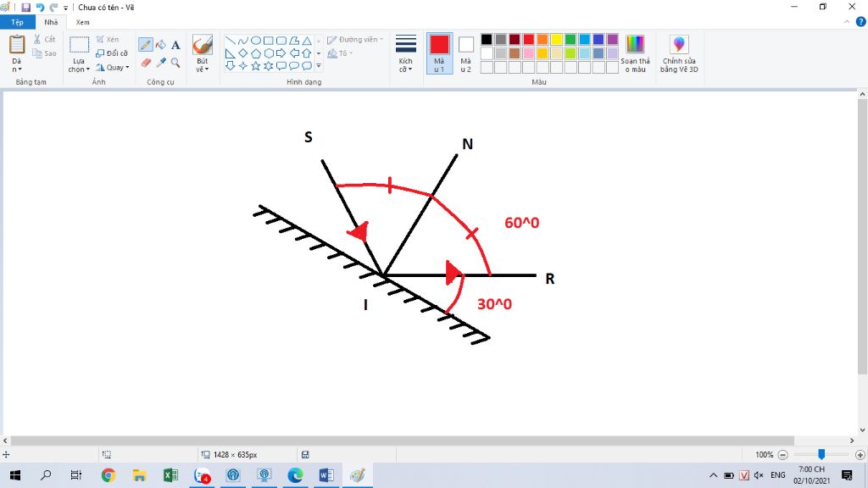868x488 pixels.
Task: Click the vertical canvas scrollbar
Action: point(862,237)
